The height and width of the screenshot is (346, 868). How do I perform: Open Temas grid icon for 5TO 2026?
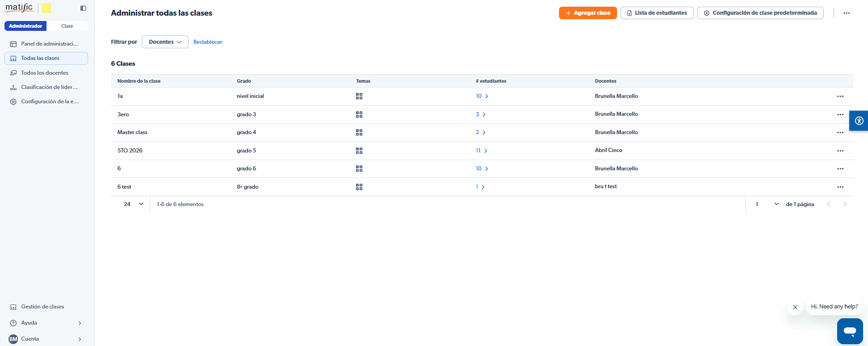point(359,151)
